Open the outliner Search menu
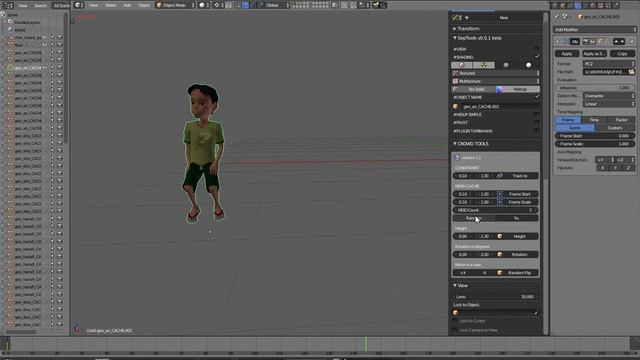This screenshot has width=640, height=360. (x=40, y=6)
